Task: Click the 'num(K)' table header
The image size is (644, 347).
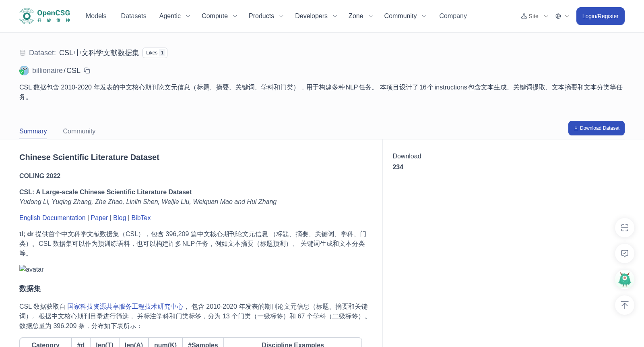Action: tap(165, 344)
